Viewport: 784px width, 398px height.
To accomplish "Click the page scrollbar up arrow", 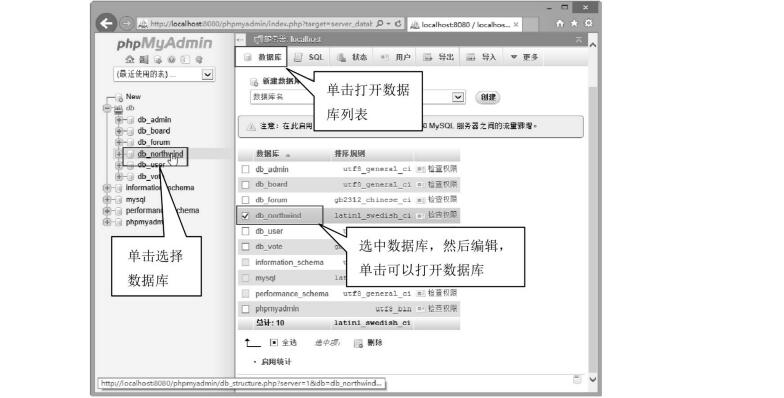I will click(592, 45).
